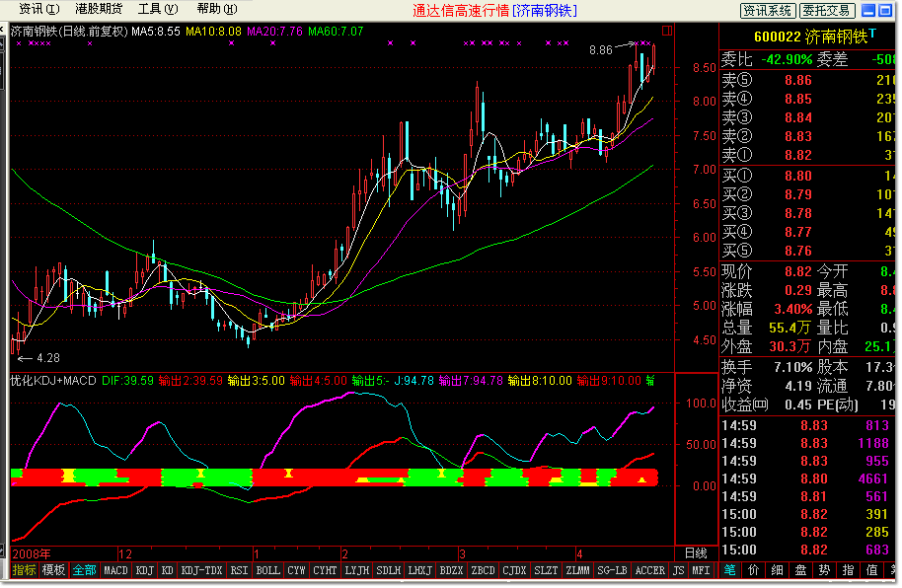902x588 pixels.
Task: Switch to the ZLMM indicator tab
Action: [x=578, y=570]
